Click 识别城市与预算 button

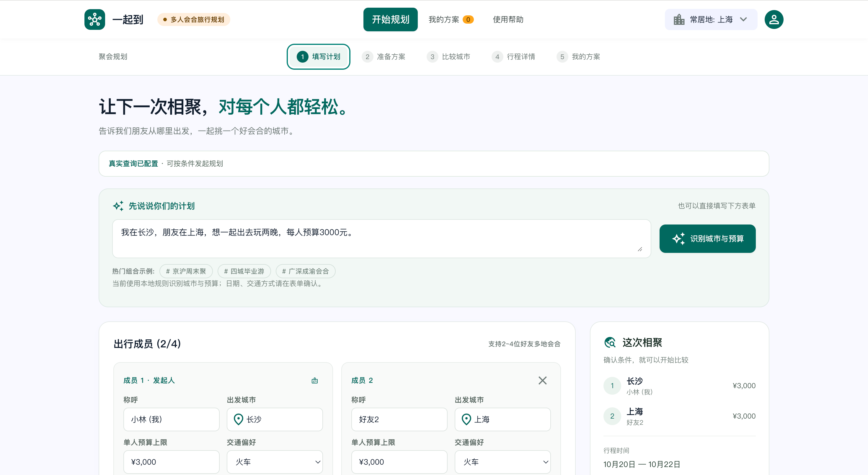coord(707,239)
